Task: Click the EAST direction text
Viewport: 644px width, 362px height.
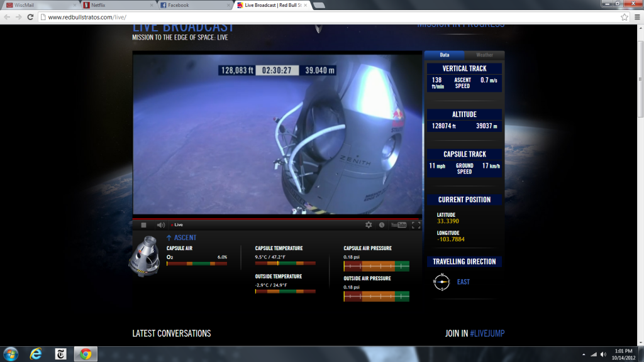Action: coord(464,282)
